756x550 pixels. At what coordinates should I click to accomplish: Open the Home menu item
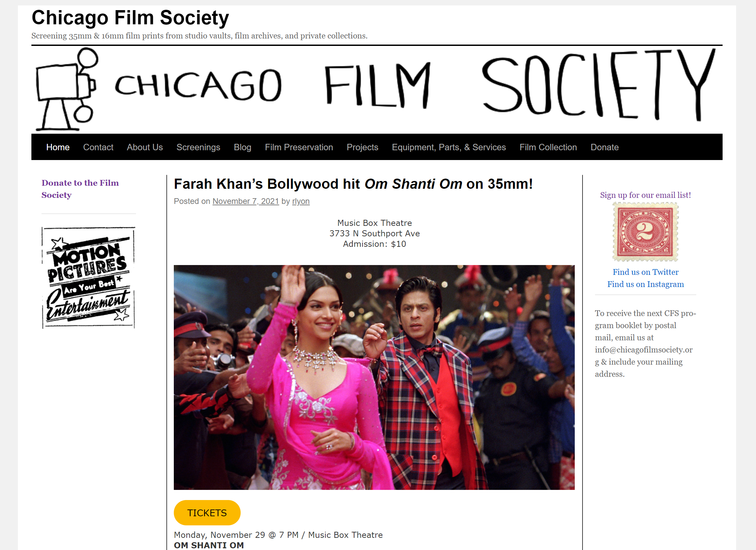58,147
